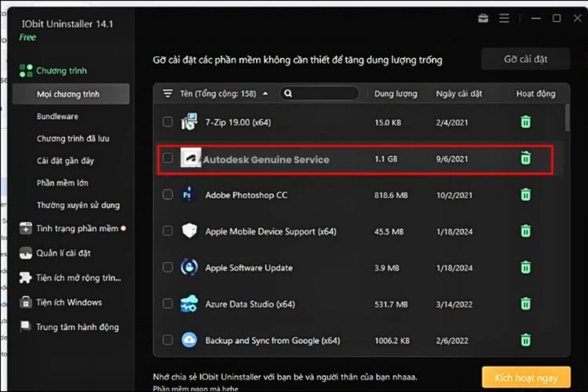Click the Quản lí cài đặt icon
Image resolution: width=588 pixels, height=392 pixels.
(x=26, y=253)
